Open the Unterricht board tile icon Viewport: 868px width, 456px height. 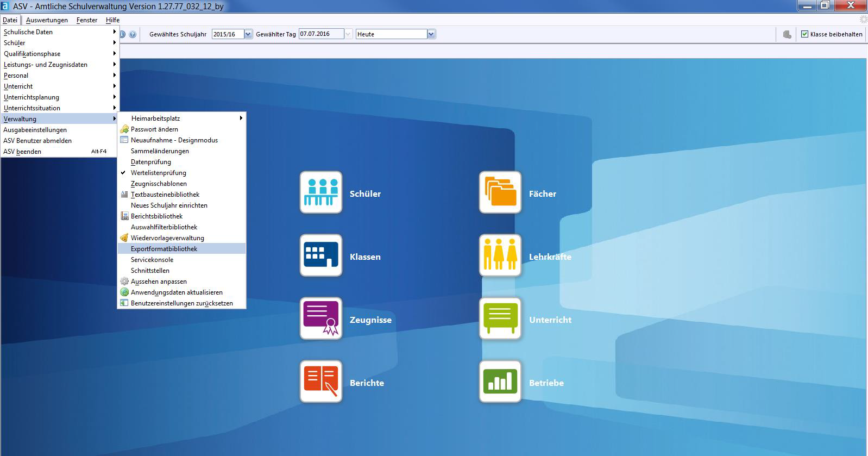tap(500, 318)
